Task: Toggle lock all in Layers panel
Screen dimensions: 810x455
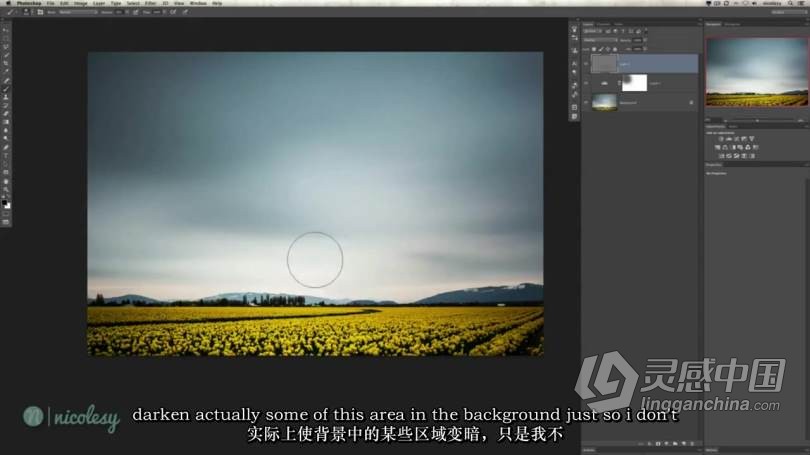Action: click(x=615, y=49)
